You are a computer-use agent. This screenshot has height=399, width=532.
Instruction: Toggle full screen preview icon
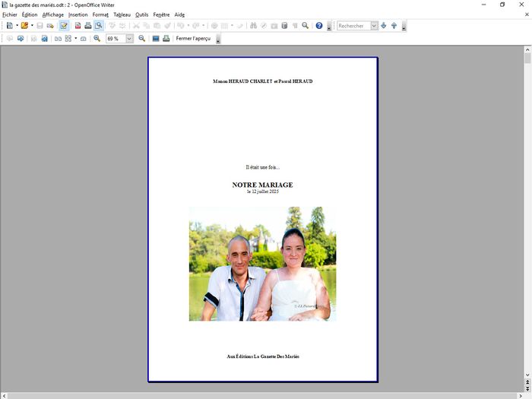(156, 38)
